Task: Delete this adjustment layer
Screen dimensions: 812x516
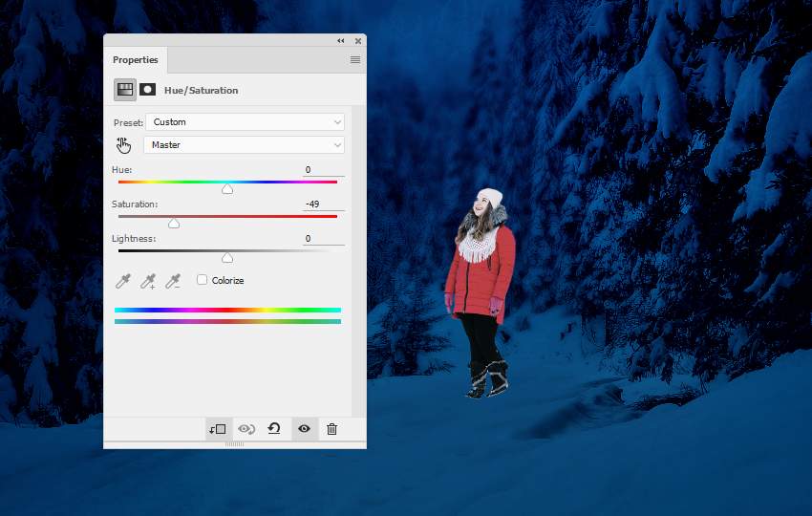Action: (x=331, y=429)
